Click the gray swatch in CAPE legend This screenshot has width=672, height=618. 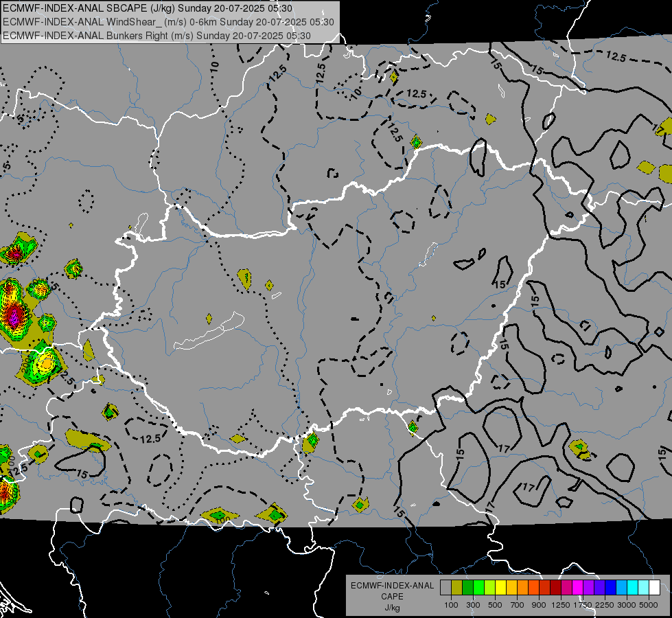click(445, 587)
